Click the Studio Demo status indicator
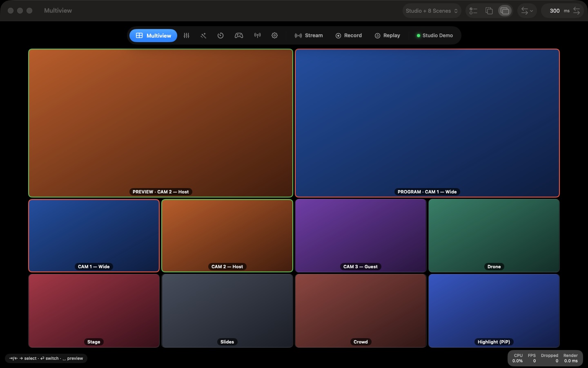 tap(434, 36)
